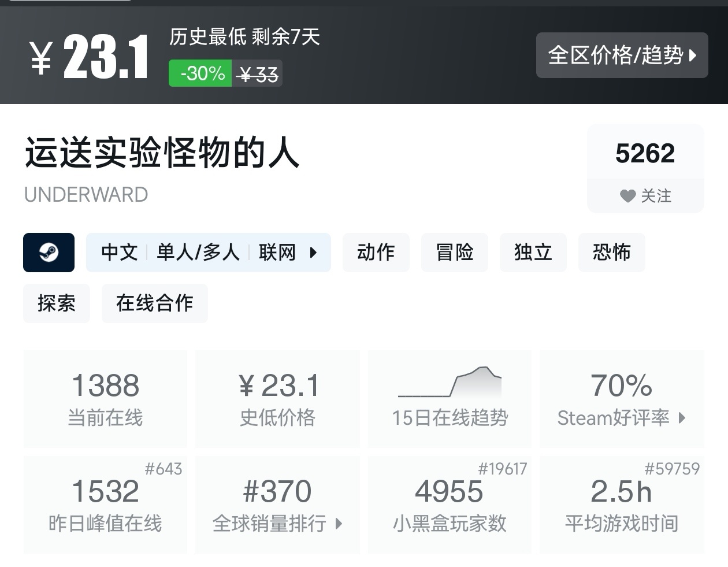Image resolution: width=728 pixels, height=567 pixels.
Task: Expand the 中文 单人/多人 联网 info chip
Action: (x=209, y=253)
